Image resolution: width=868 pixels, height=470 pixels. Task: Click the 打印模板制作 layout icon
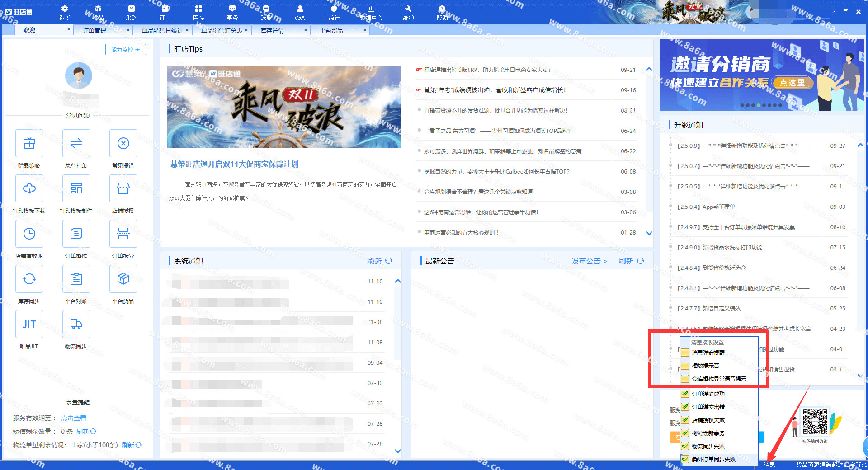(76, 188)
